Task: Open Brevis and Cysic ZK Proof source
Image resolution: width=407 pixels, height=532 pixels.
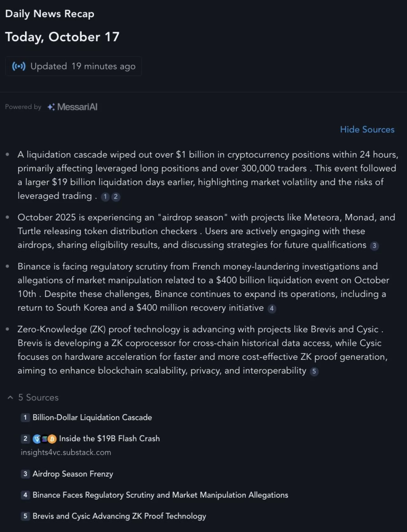Action: pyautogui.click(x=119, y=516)
